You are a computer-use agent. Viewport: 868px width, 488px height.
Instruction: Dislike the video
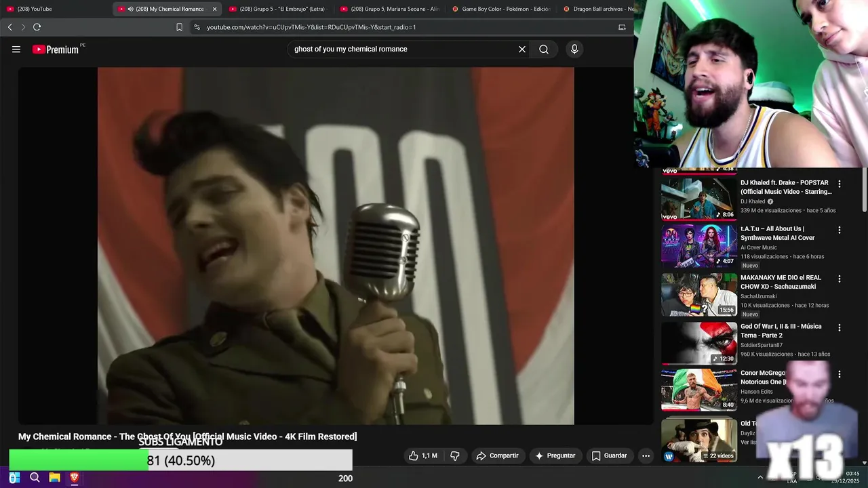[x=455, y=456]
